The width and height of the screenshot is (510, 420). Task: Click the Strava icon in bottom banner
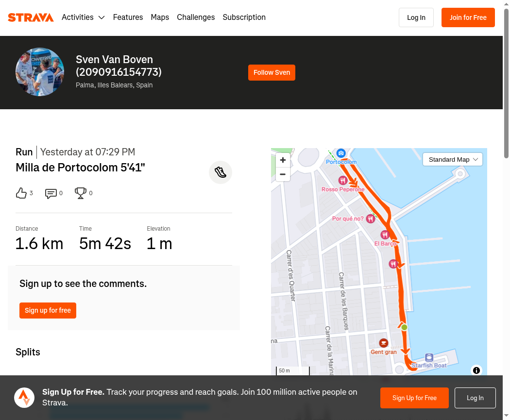click(24, 398)
